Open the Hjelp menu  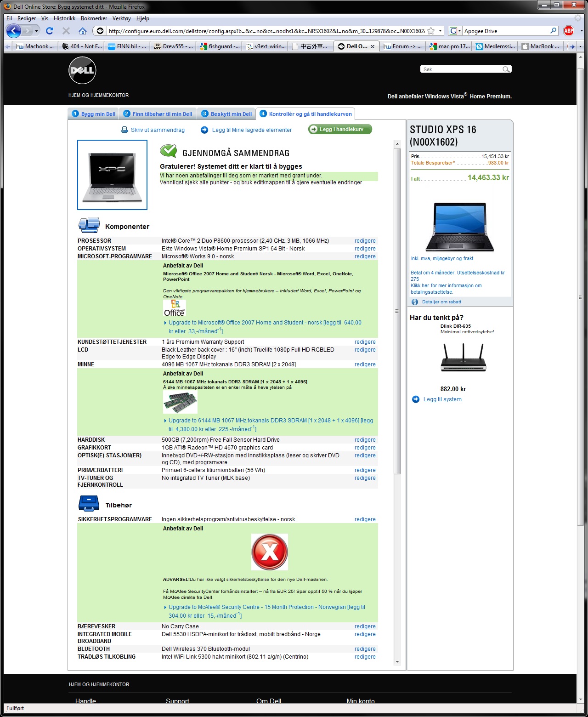143,18
